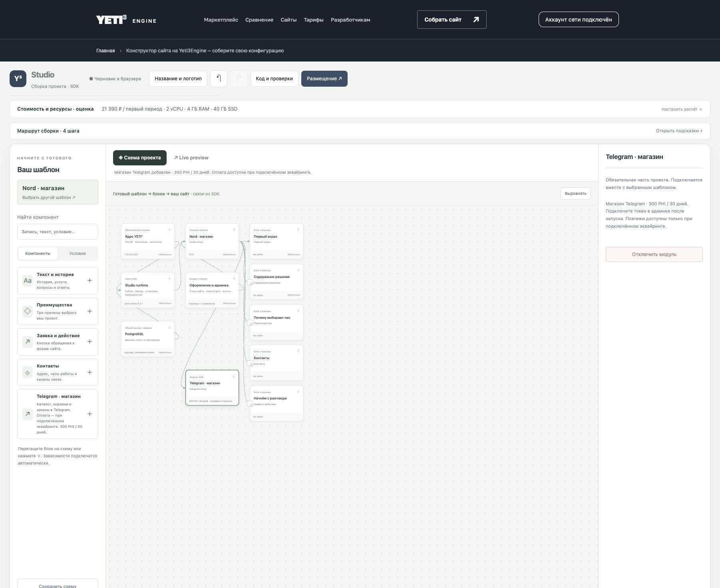Viewport: 720px width, 588px height.
Task: Open the 'Live preview' tab
Action: tap(191, 158)
